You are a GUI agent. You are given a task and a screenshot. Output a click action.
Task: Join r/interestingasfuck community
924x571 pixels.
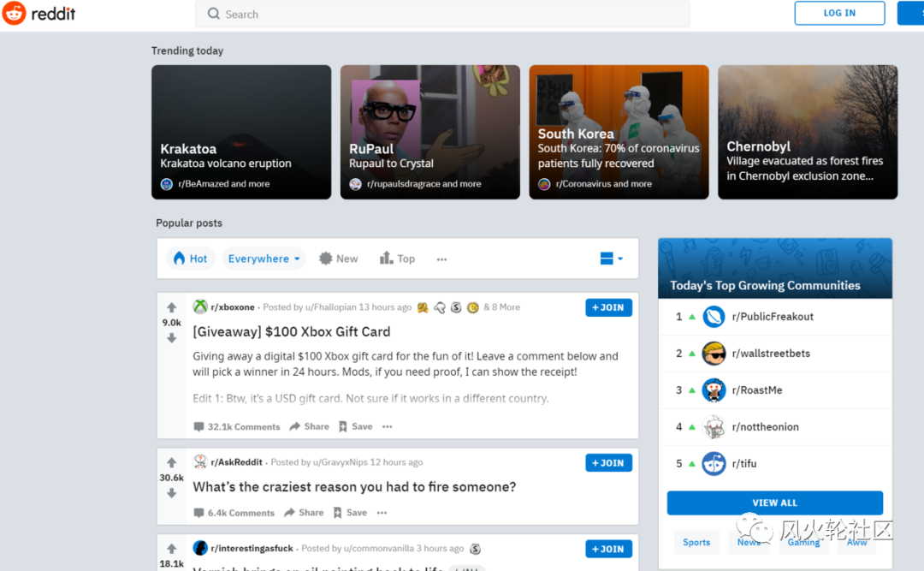[x=609, y=550]
